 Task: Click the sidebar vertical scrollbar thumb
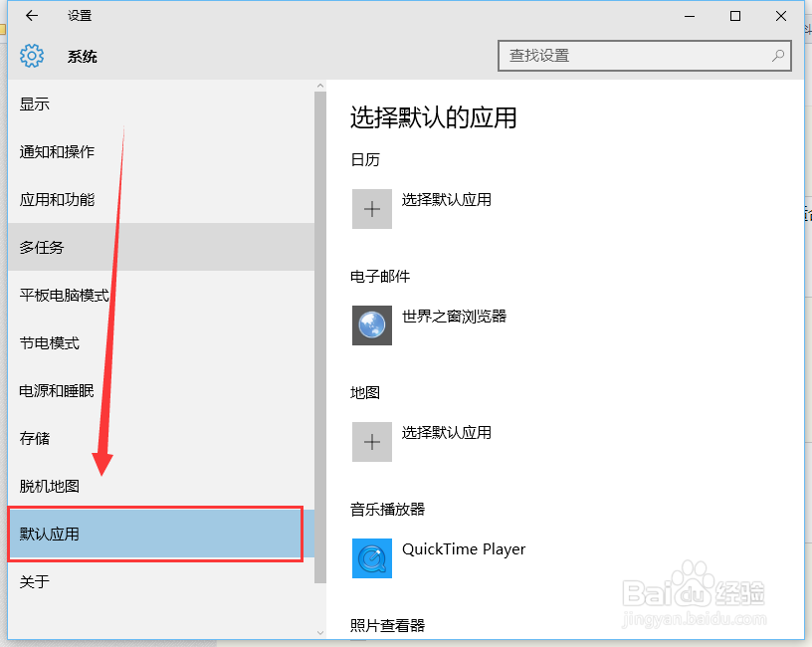click(320, 337)
